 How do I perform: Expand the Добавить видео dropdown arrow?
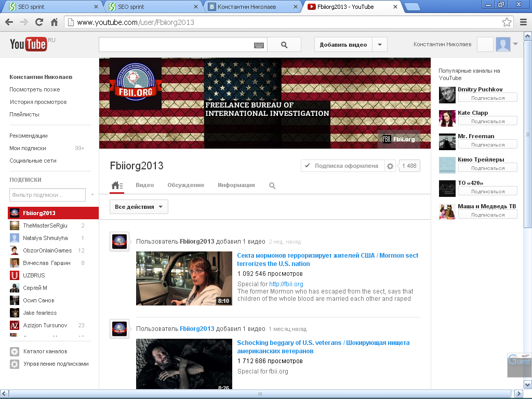click(380, 45)
